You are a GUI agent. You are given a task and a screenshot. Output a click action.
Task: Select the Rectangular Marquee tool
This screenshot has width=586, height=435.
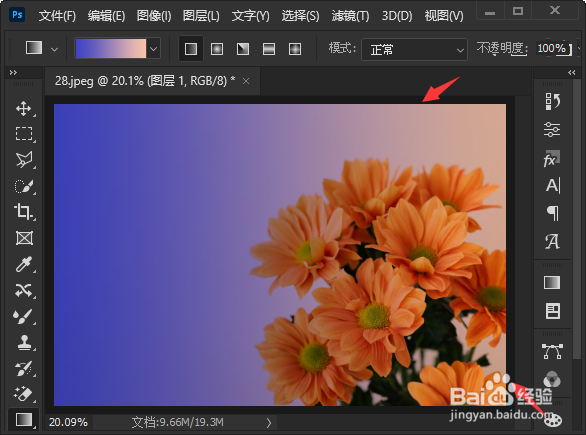click(24, 133)
